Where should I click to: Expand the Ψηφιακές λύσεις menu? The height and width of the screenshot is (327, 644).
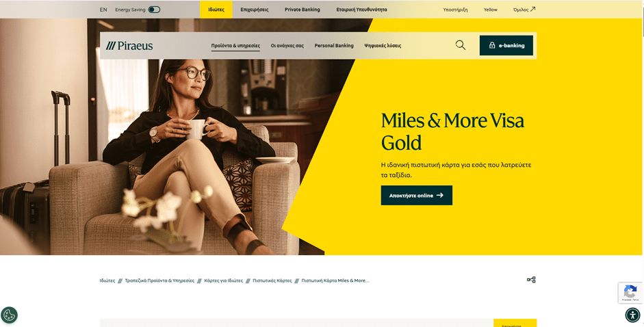click(383, 46)
